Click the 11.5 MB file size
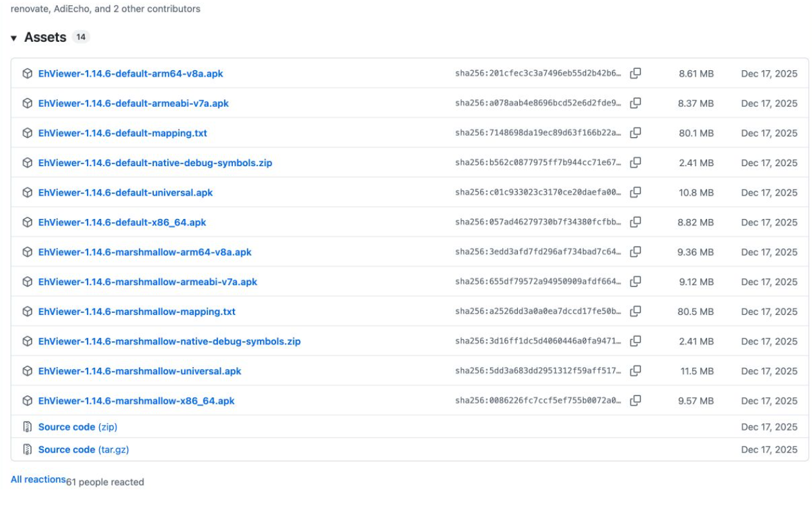 click(x=697, y=371)
